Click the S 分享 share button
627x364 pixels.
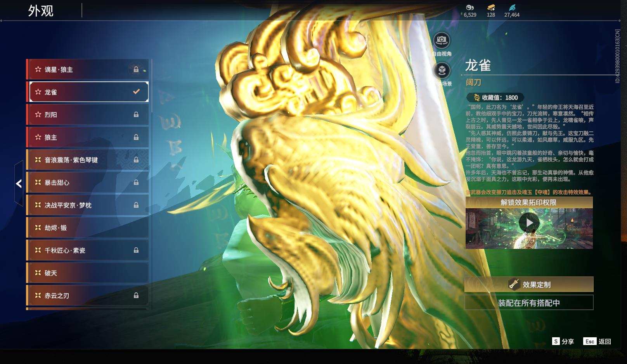click(x=563, y=341)
